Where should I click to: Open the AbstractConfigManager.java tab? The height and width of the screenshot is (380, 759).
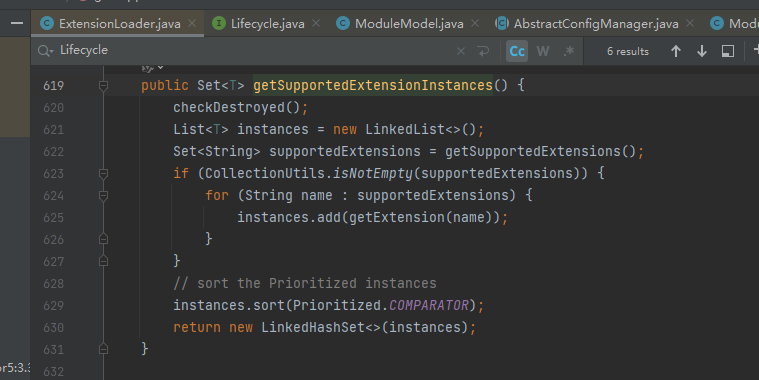coord(596,24)
